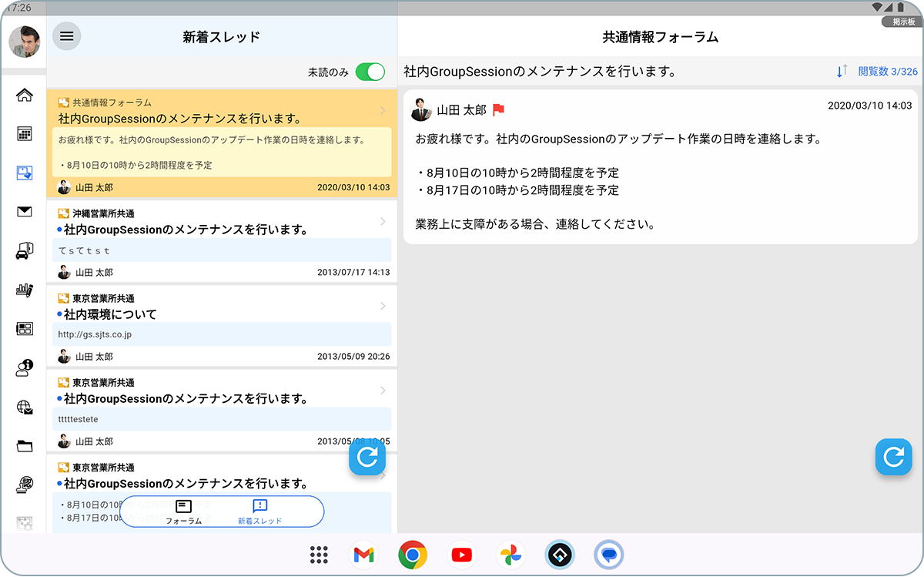
Task: Launch YouTube from the dock
Action: click(x=462, y=555)
